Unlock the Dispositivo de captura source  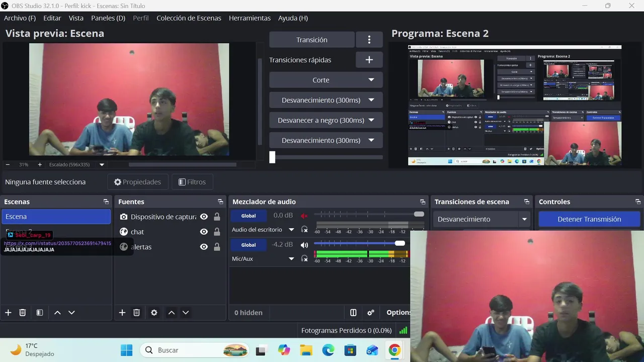[217, 217]
